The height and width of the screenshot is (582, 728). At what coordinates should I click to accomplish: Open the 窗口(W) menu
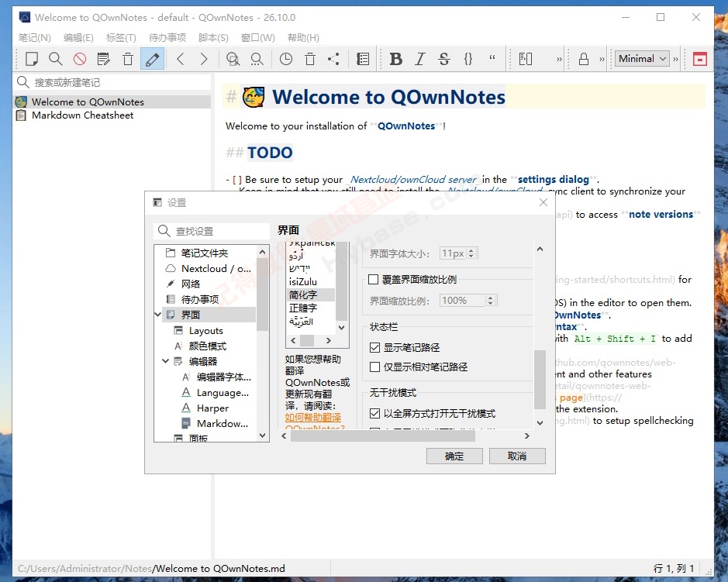(x=257, y=38)
